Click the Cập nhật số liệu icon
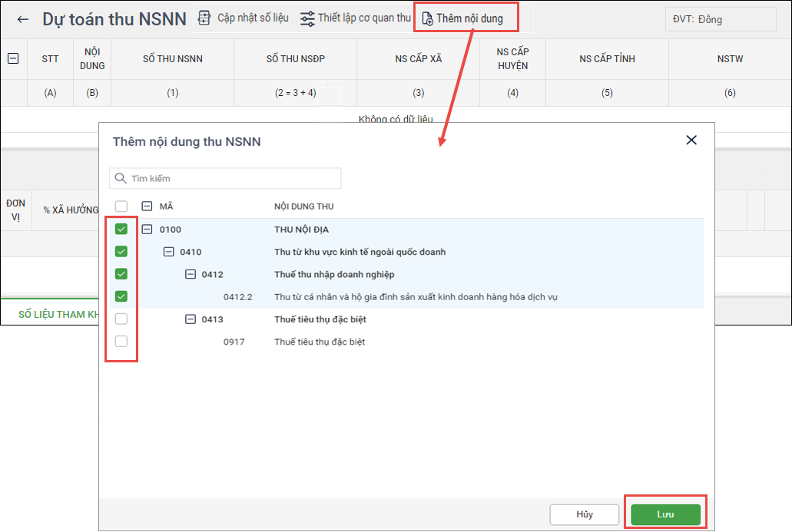Image resolution: width=792 pixels, height=532 pixels. (204, 18)
